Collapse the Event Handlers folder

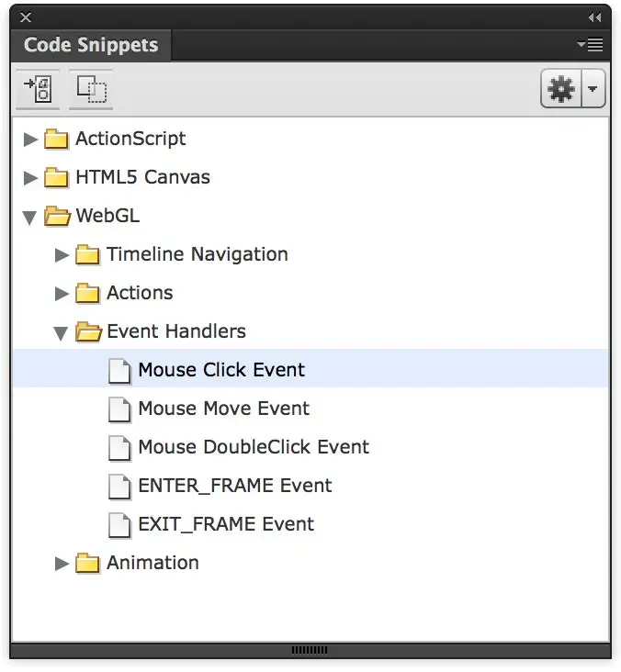point(62,333)
